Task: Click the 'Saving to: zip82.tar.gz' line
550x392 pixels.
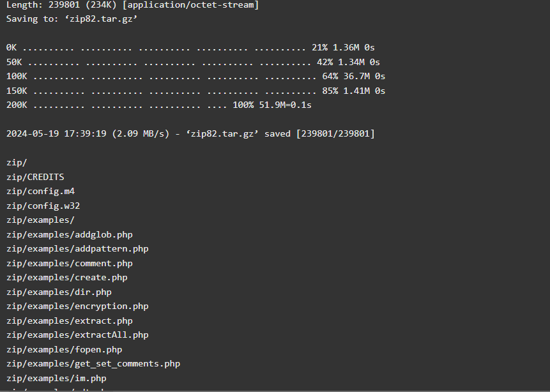Action: tap(72, 19)
